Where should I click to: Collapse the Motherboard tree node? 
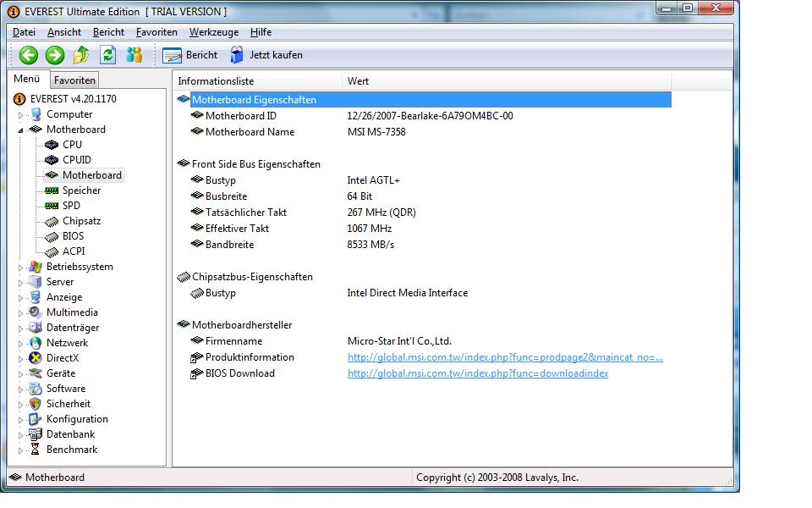tap(20, 130)
